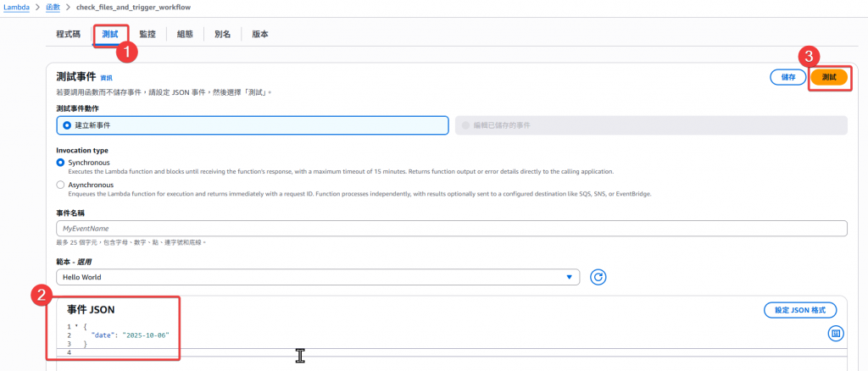This screenshot has width=868, height=371.
Task: Open the Lambda breadcrumb link
Action: click(x=16, y=7)
